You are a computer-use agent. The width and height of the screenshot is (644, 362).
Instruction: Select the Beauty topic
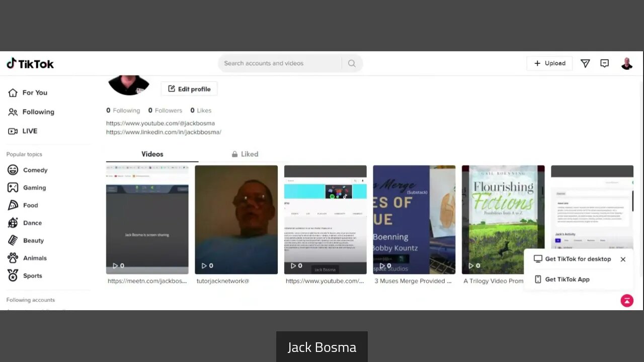point(26,240)
